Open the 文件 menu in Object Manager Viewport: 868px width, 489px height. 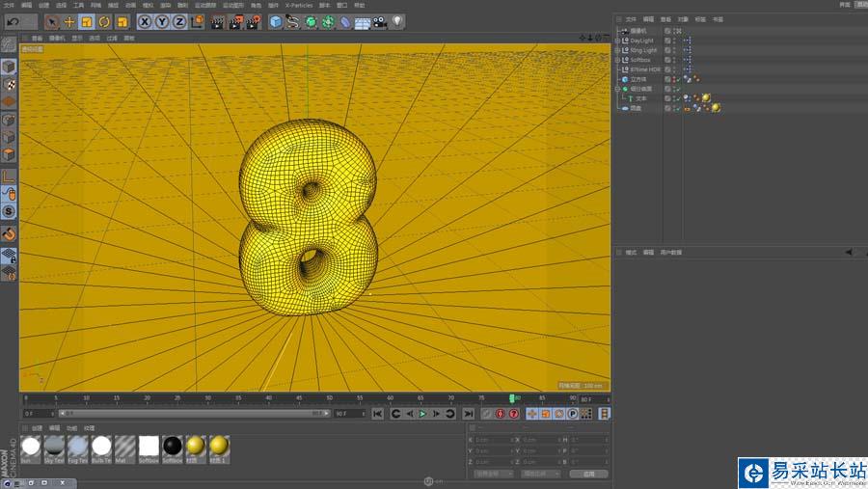tap(631, 18)
